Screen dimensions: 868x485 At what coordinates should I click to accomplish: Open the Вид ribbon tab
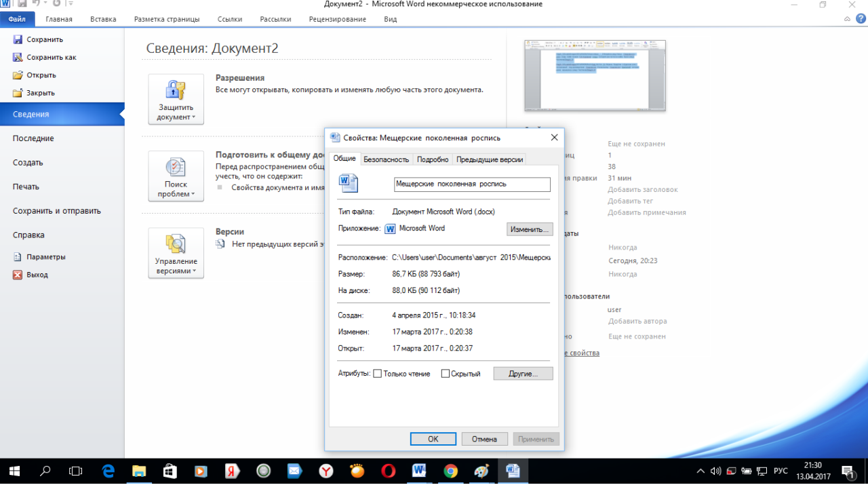pos(390,19)
